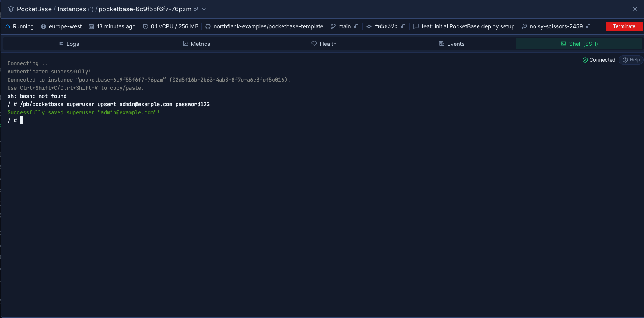
Task: View the Health tab
Action: tap(324, 44)
